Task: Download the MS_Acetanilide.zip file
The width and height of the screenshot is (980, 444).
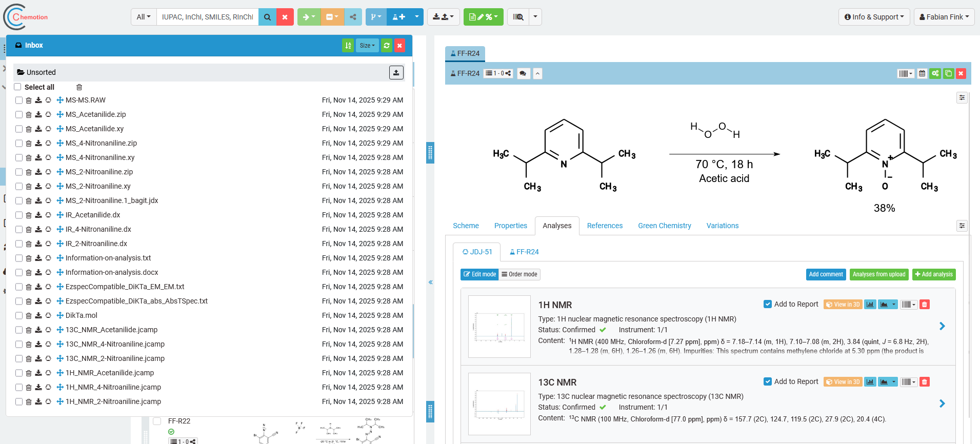Action: click(x=38, y=115)
